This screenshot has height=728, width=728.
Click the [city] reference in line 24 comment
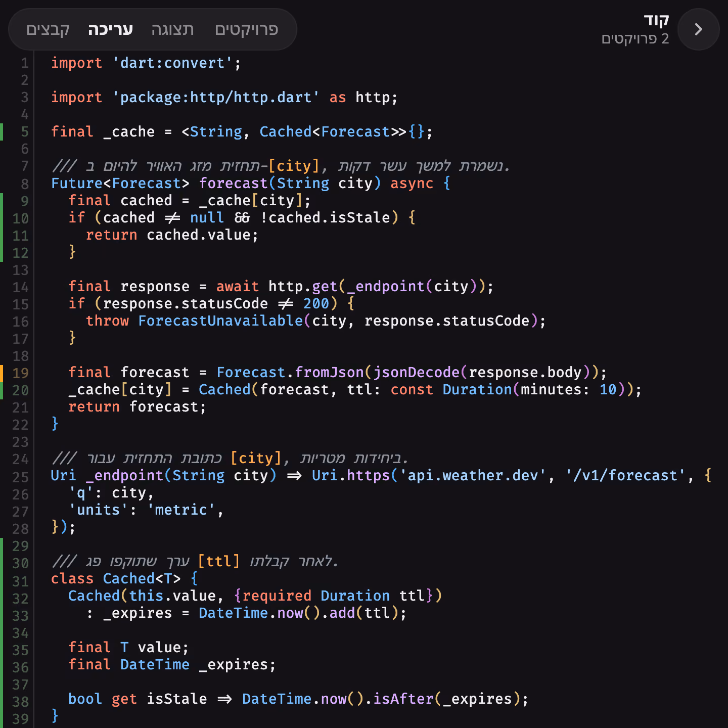click(255, 459)
